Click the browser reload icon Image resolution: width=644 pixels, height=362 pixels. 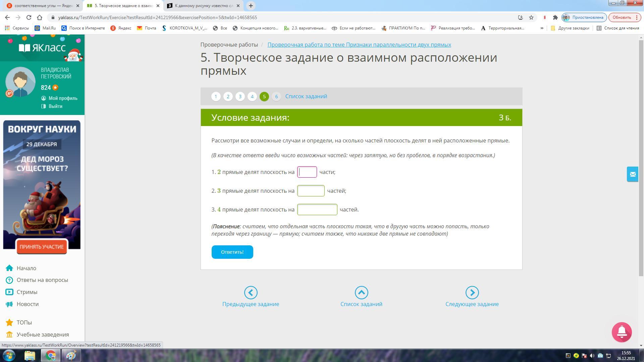[x=29, y=17]
